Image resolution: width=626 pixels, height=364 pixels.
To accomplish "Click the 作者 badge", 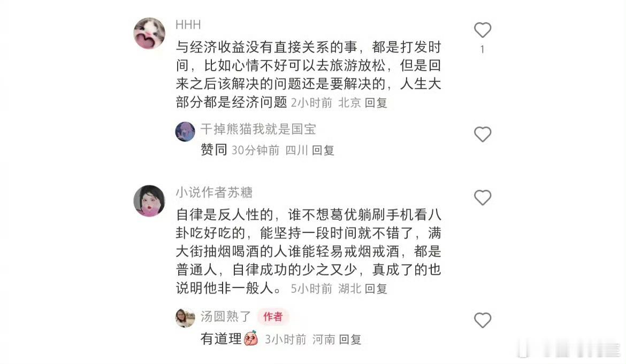I will tap(273, 316).
